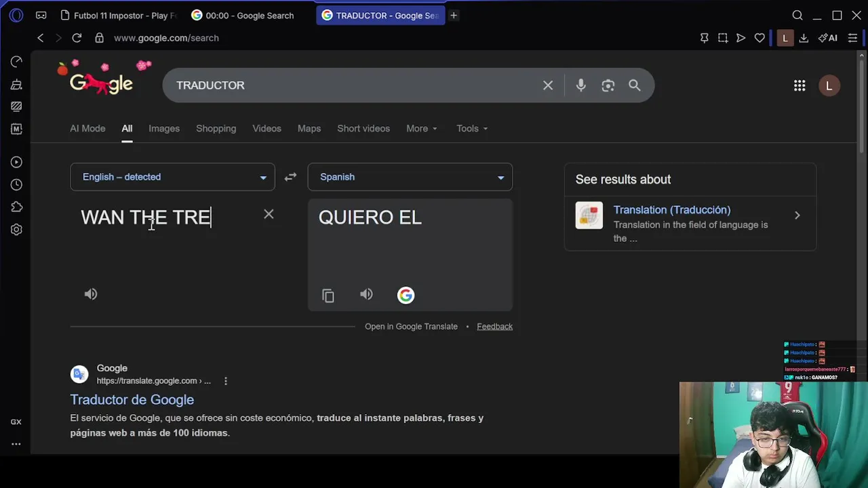Open history clock sidebar icon
This screenshot has width=868, height=488.
pos(16,184)
